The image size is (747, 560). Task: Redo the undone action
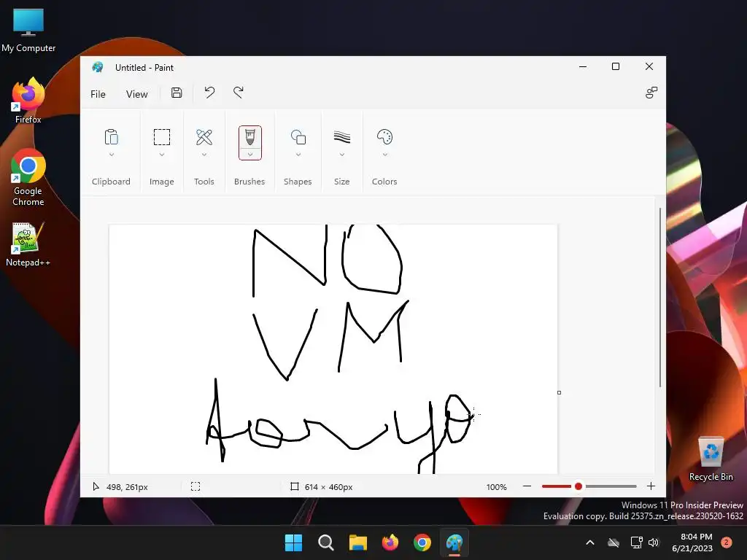click(239, 93)
